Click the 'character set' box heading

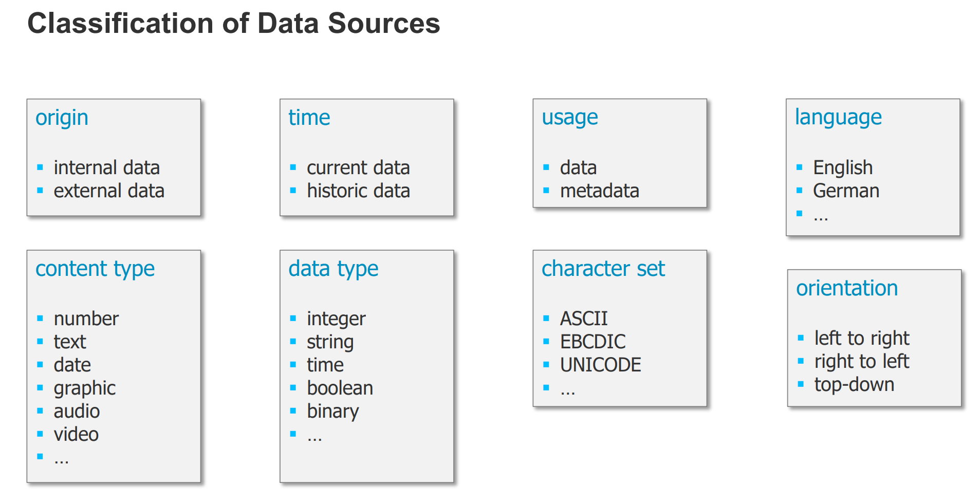603,269
